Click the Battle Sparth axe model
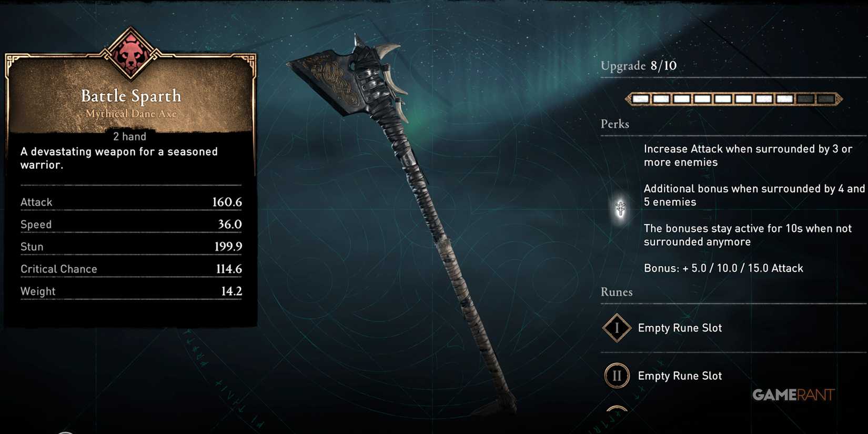The height and width of the screenshot is (434, 868). coord(405,221)
